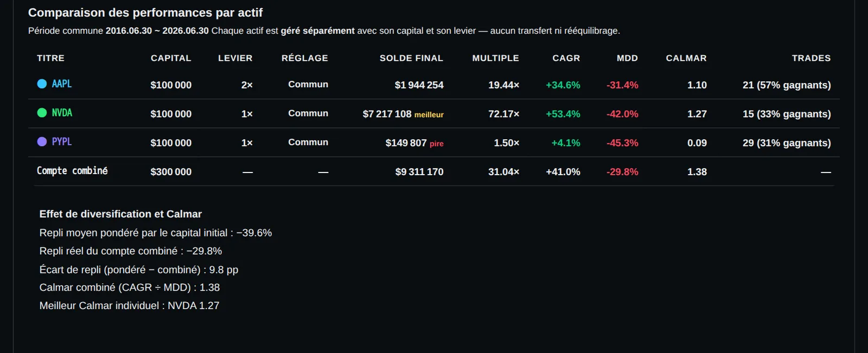Select the NVDA ticker label
The width and height of the screenshot is (868, 353).
[62, 113]
